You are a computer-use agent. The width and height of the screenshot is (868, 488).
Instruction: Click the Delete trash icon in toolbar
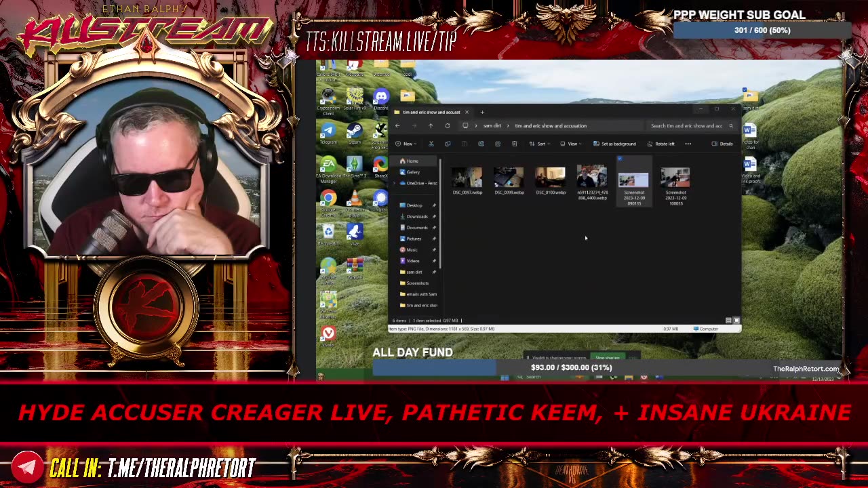point(514,144)
